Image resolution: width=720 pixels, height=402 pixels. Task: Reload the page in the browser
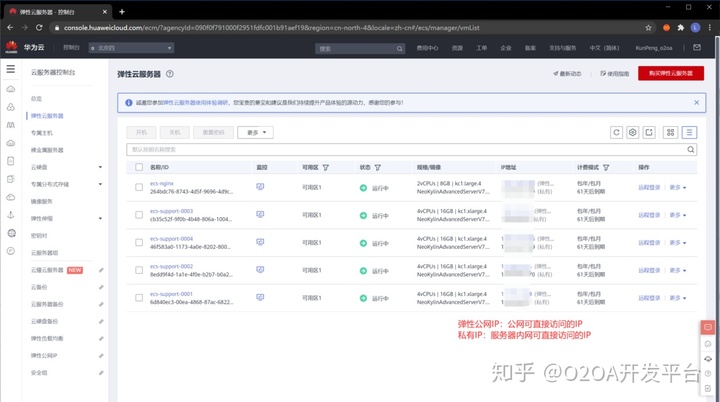pos(39,28)
